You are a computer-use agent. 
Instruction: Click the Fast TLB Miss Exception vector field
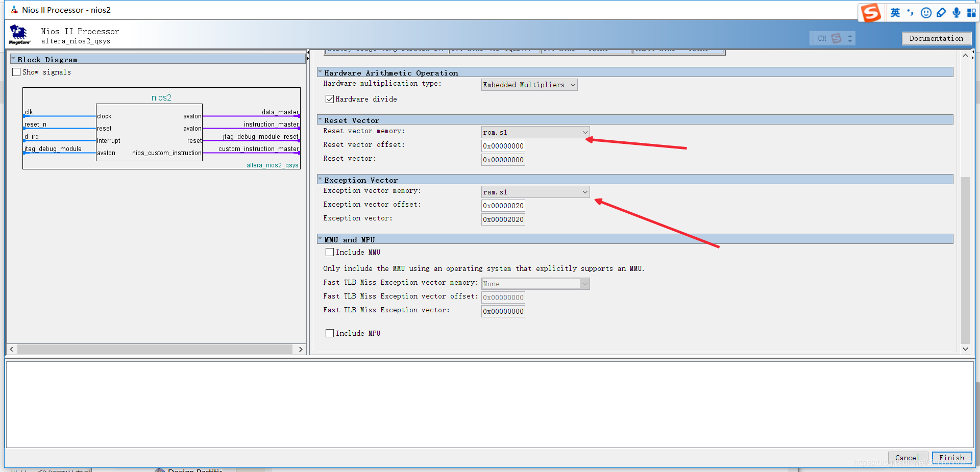tap(503, 311)
